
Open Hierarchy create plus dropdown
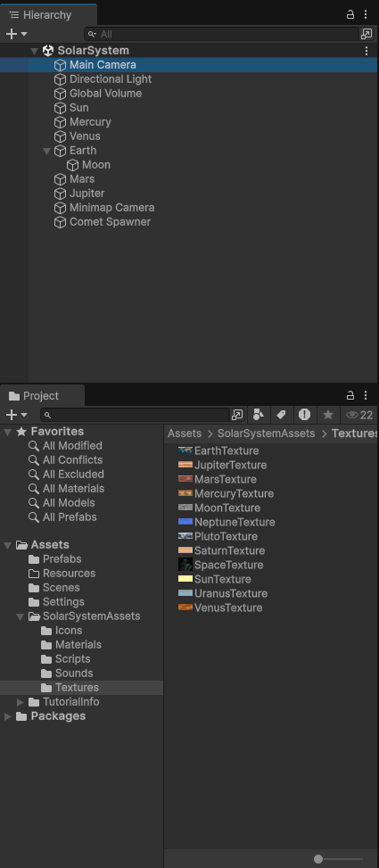(x=17, y=34)
